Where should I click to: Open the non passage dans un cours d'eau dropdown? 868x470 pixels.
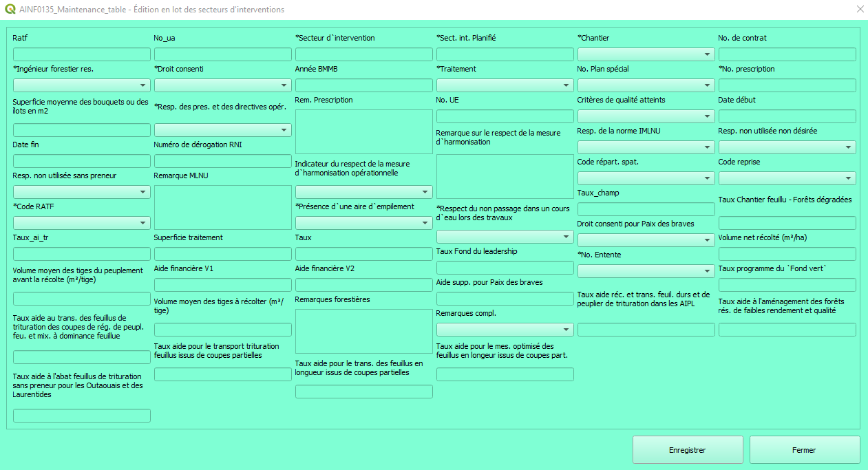tap(505, 237)
